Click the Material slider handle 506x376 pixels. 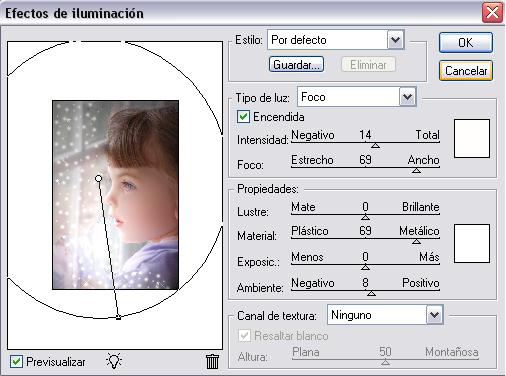pos(416,242)
